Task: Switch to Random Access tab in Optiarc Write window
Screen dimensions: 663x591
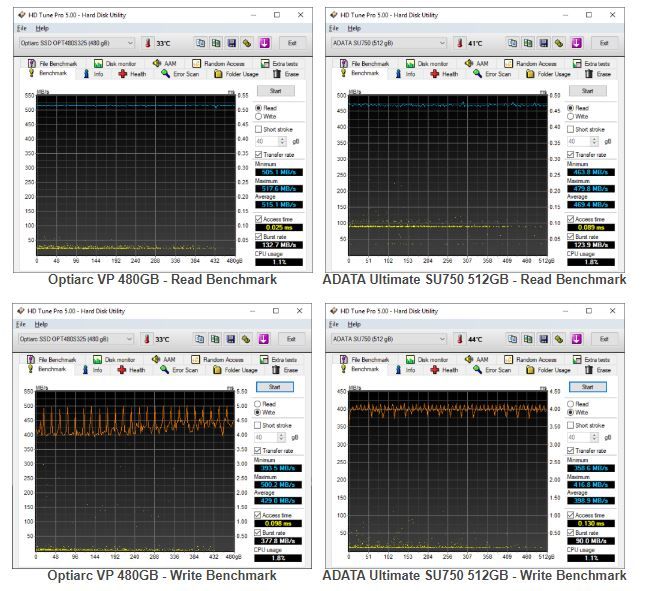Action: tap(217, 359)
